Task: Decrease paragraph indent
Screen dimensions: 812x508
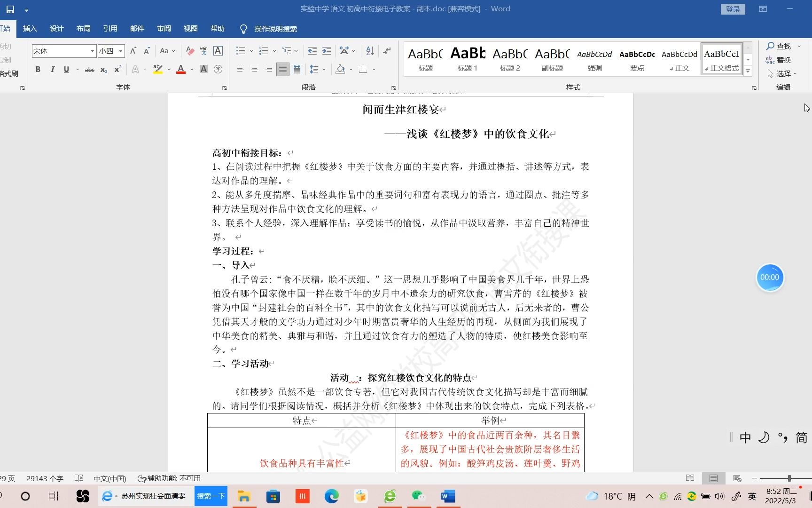Action: click(312, 51)
